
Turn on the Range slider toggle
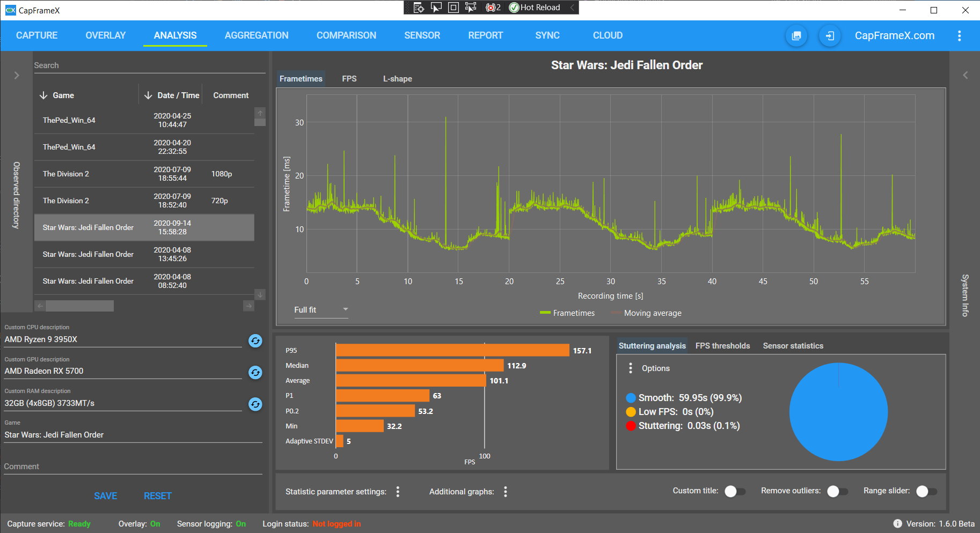pos(927,492)
